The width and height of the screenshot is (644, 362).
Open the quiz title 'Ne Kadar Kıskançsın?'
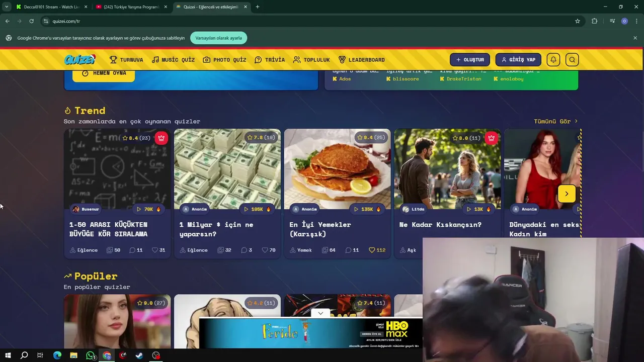pyautogui.click(x=440, y=225)
